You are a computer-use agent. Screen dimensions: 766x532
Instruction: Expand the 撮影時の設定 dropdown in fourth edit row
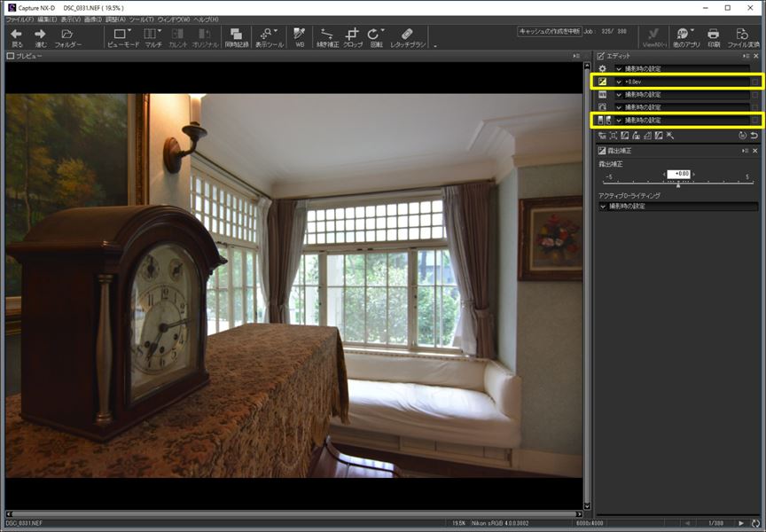[x=682, y=107]
